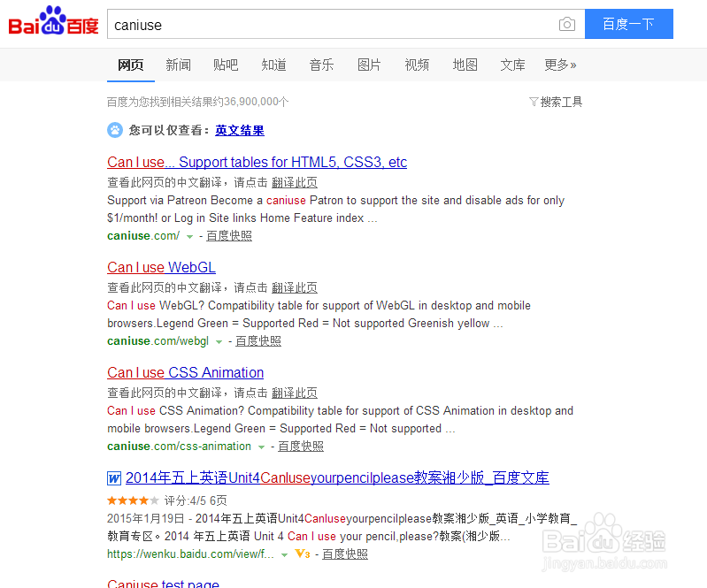Viewport: 707px width, 588px height.
Task: Click the 百度一下 search button
Action: coord(629,24)
